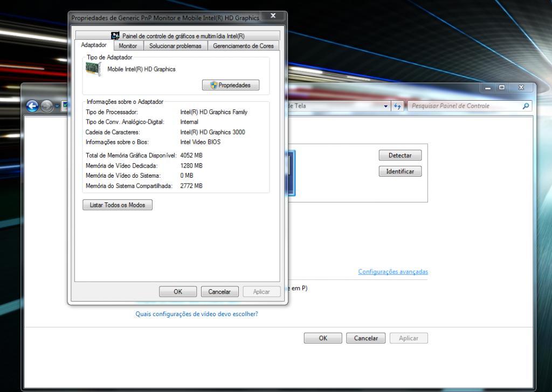The image size is (552, 392).
Task: Click the refresh icon beside address bar
Action: 397,106
